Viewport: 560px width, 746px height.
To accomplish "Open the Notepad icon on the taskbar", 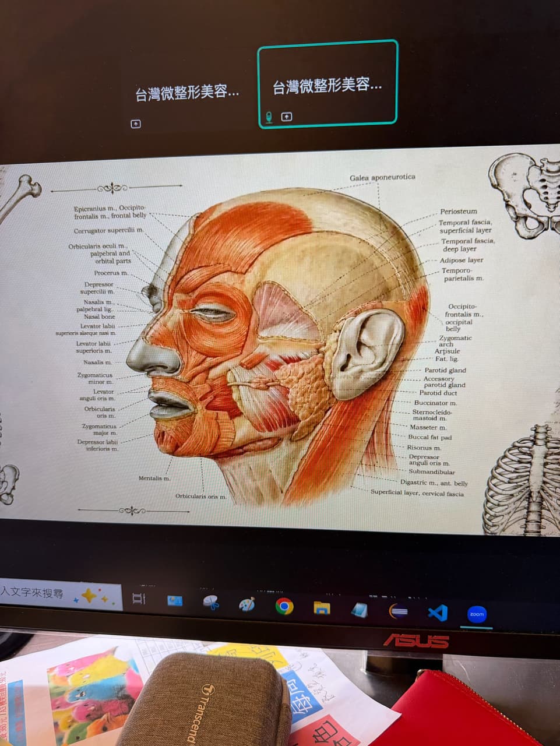I will point(359,610).
